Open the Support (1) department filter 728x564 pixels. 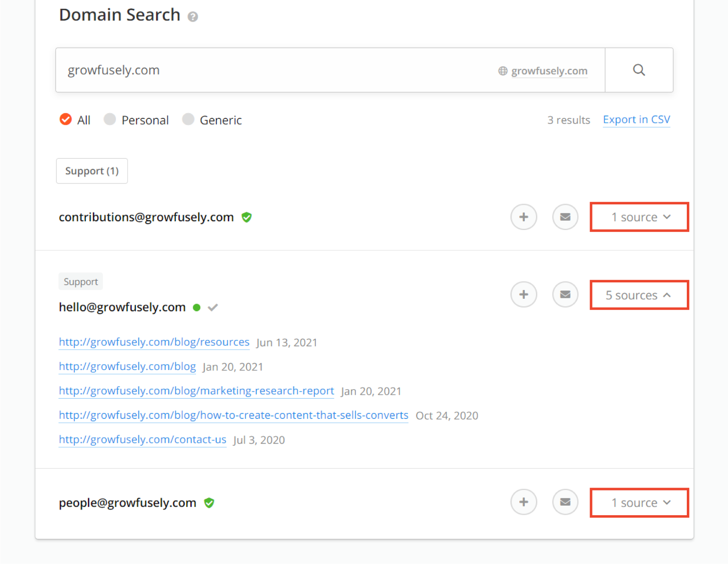[x=92, y=171]
